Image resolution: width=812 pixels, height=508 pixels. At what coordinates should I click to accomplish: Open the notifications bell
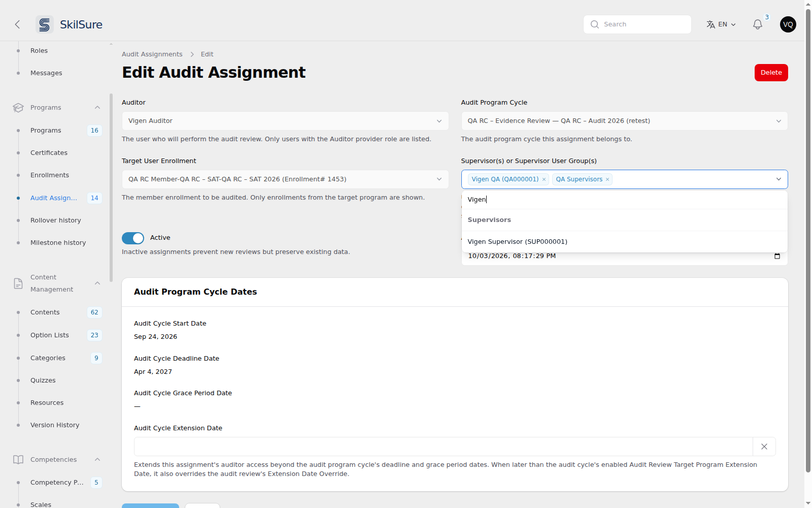758,24
